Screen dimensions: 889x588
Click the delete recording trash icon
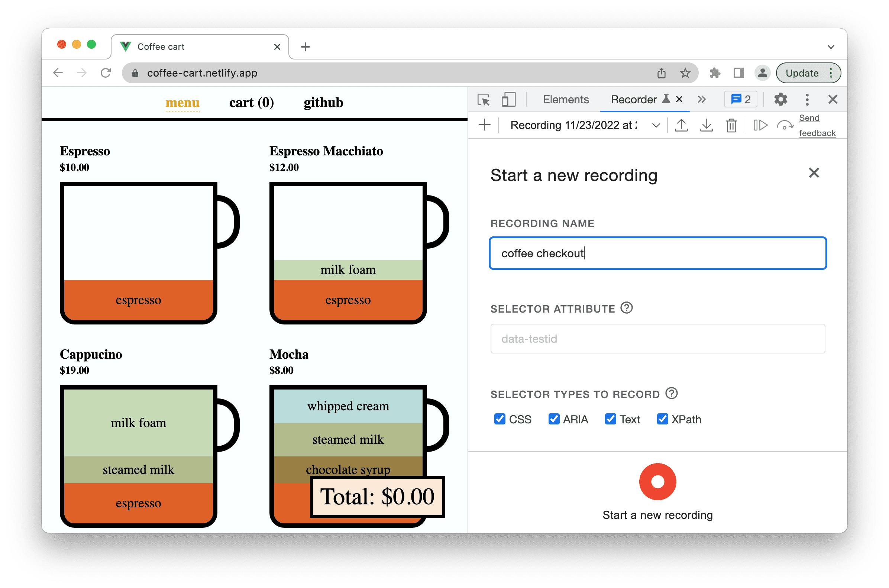730,126
